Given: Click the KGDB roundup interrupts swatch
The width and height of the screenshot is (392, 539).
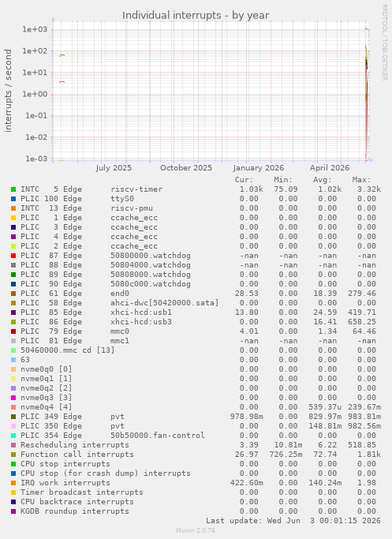Looking at the screenshot, I should [x=13, y=511].
